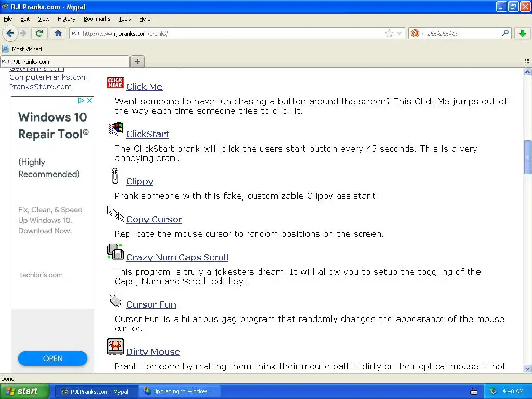Open the Windows start button

coord(24,391)
